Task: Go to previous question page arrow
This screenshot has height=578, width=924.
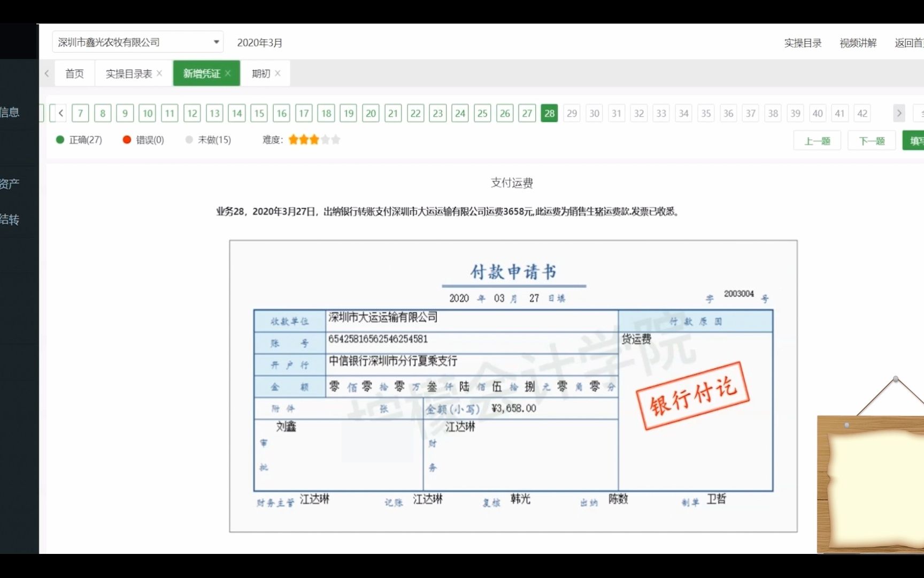Action: point(60,113)
